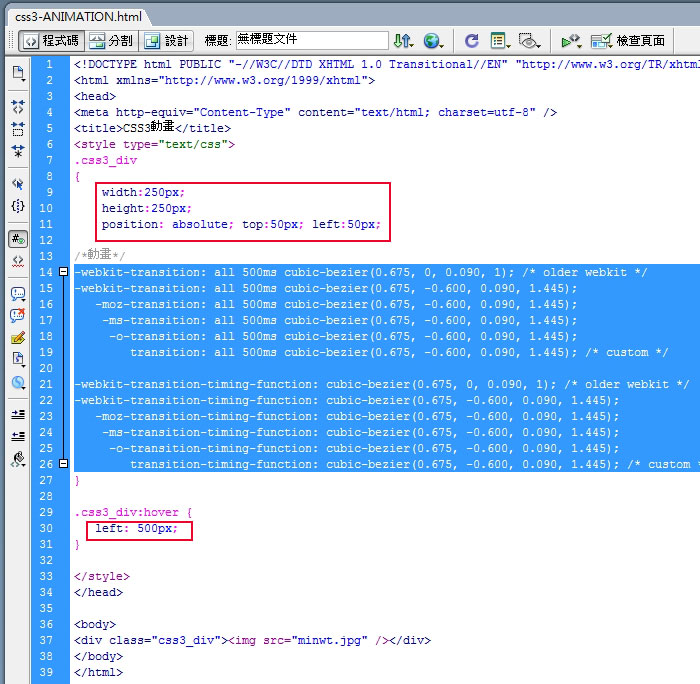Click line number 39 in the gutter
The image size is (700, 684).
(46, 672)
